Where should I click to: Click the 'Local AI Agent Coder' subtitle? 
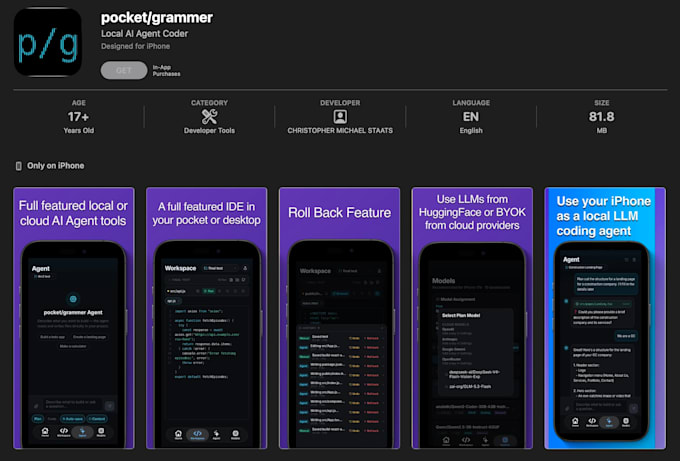[x=144, y=34]
